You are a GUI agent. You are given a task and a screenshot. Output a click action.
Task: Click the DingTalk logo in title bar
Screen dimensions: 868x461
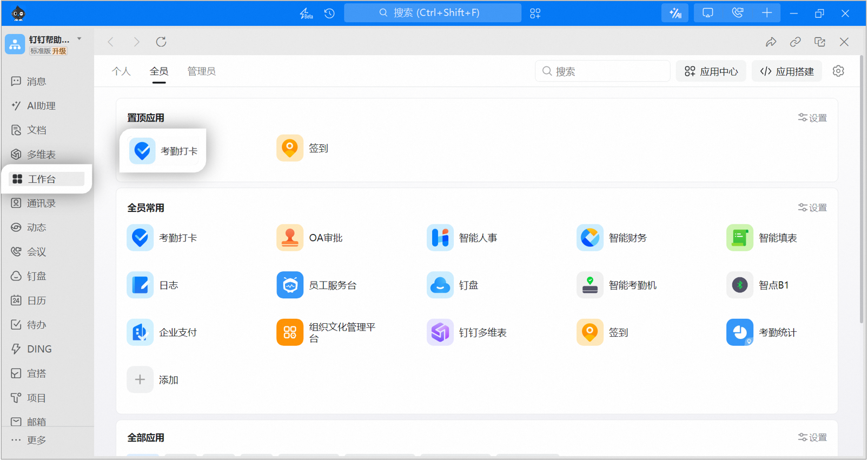[x=18, y=14]
